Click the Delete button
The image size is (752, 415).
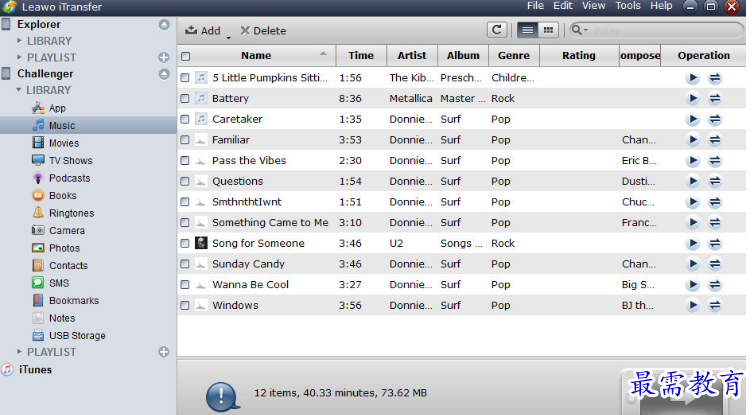(x=263, y=31)
